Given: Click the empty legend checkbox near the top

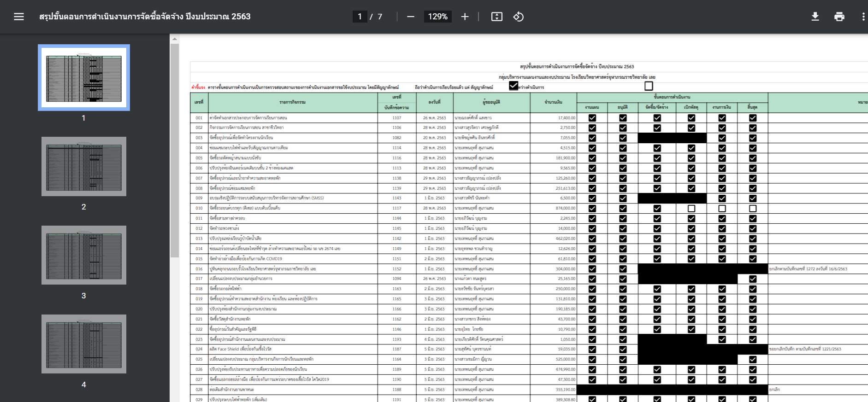Looking at the screenshot, I should [x=649, y=86].
